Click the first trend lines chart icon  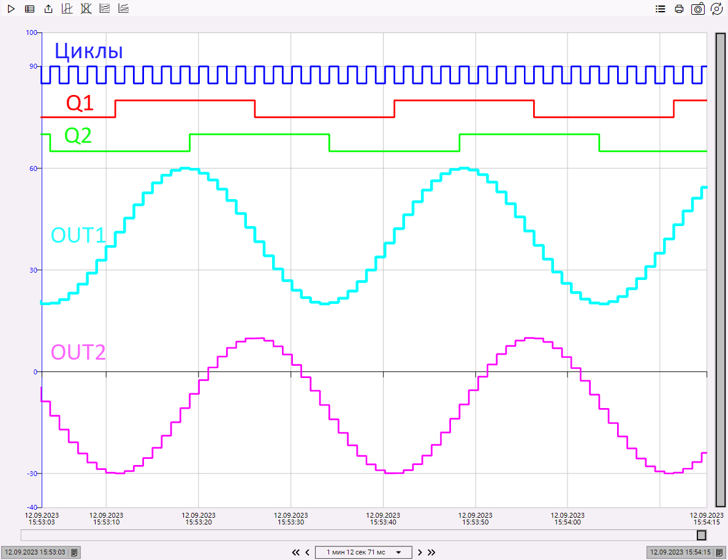[105, 9]
